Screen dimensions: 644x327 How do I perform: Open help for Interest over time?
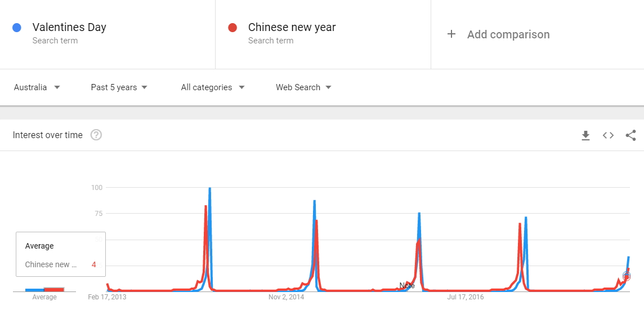click(x=96, y=135)
